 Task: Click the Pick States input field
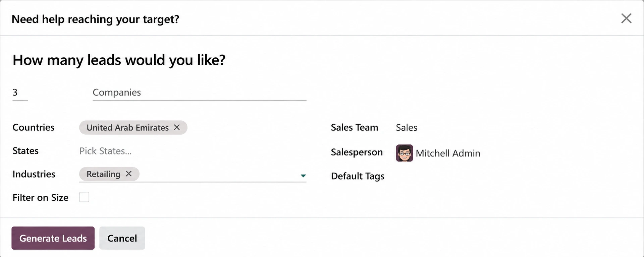193,151
